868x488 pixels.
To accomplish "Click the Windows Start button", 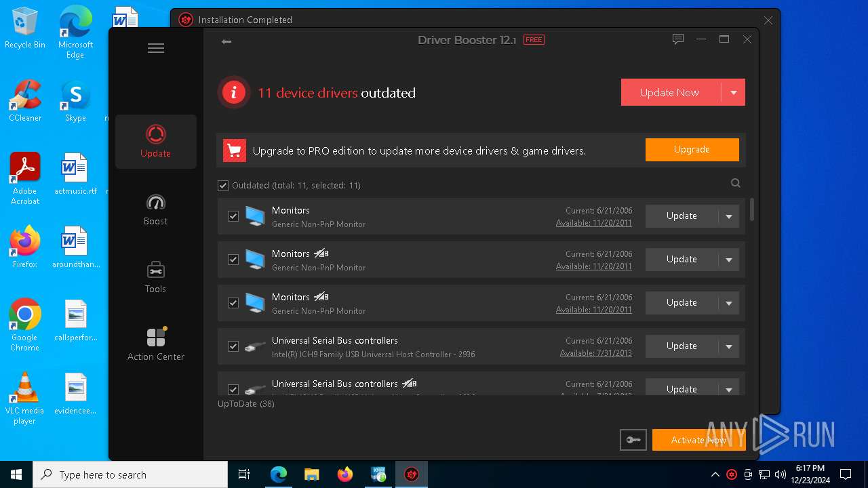I will 16,474.
